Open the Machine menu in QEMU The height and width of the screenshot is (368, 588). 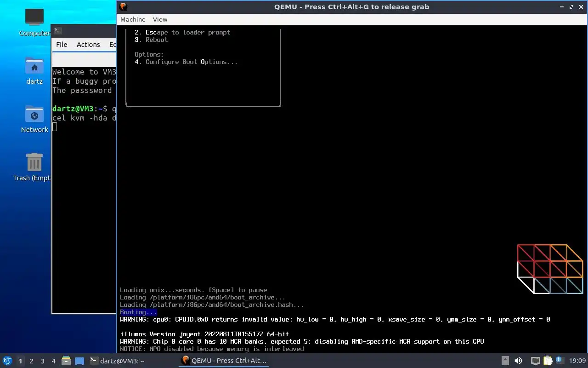(133, 19)
